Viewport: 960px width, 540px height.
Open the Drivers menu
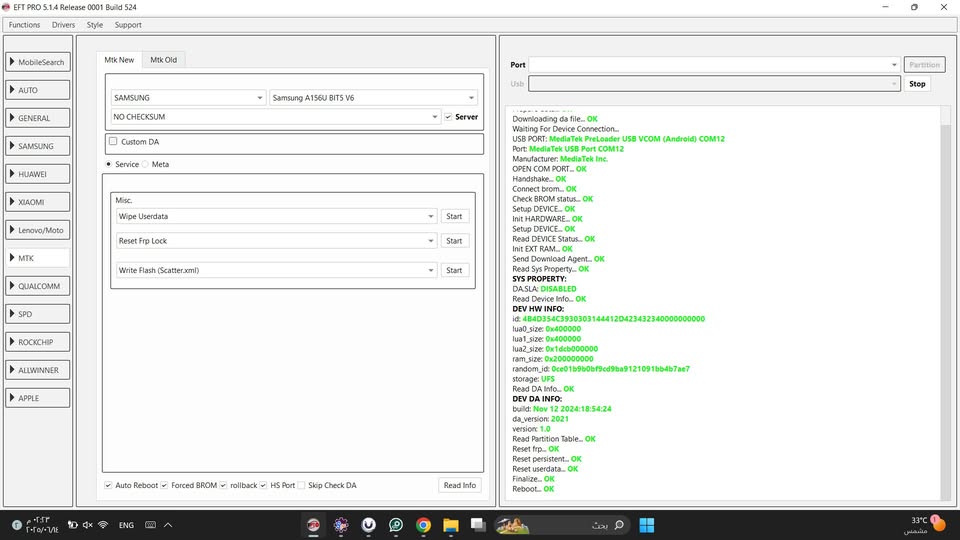(x=63, y=24)
